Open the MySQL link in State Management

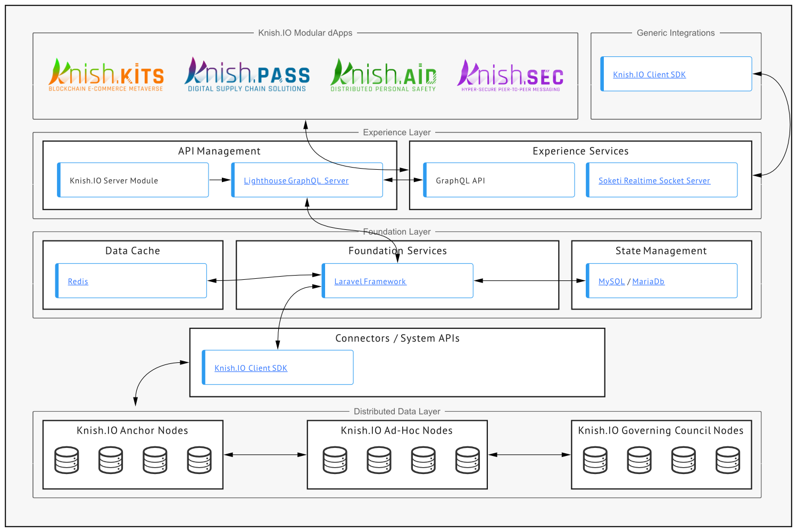pyautogui.click(x=611, y=281)
